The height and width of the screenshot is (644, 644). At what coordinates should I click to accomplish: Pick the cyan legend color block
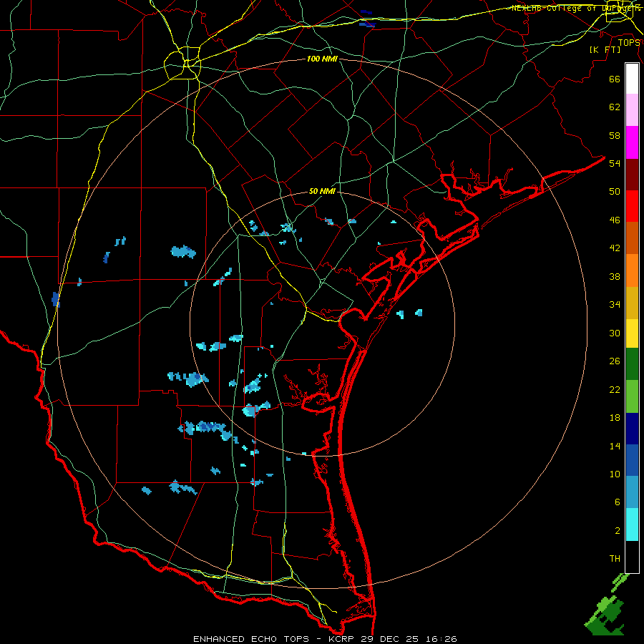632,525
